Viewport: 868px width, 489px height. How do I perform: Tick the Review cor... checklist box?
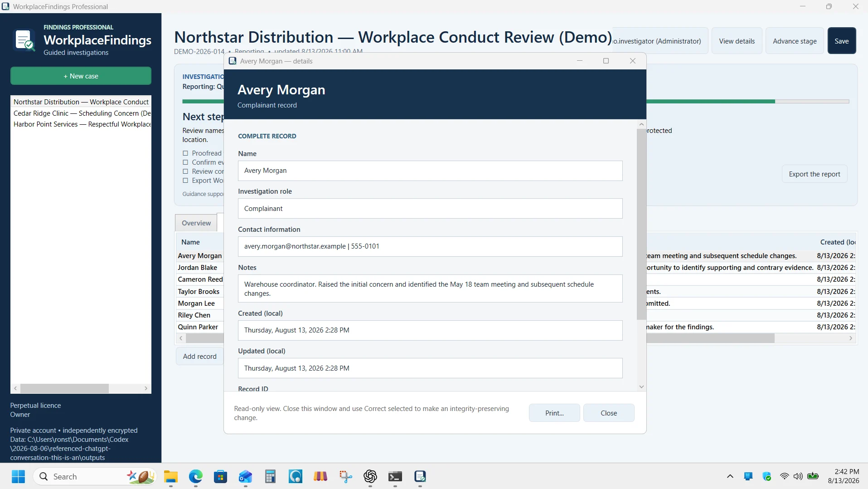point(185,171)
